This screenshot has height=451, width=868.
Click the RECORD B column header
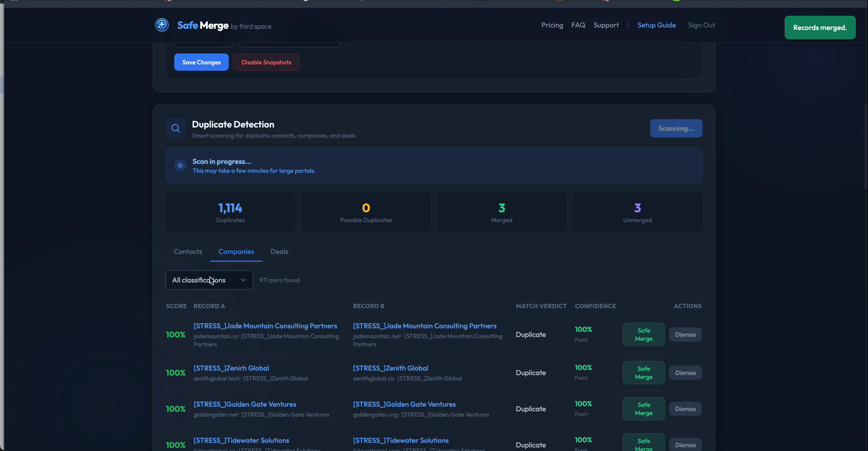(x=369, y=306)
